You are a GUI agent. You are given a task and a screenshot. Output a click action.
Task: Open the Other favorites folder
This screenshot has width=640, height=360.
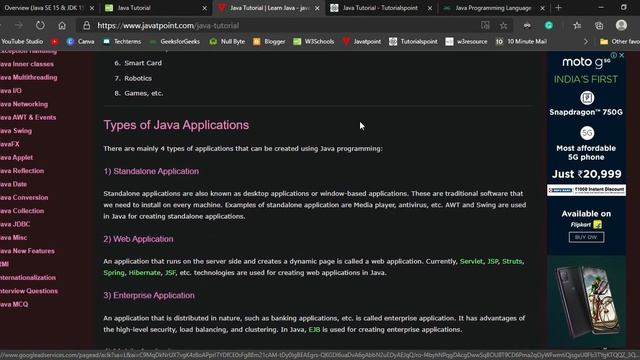pyautogui.click(x=619, y=42)
